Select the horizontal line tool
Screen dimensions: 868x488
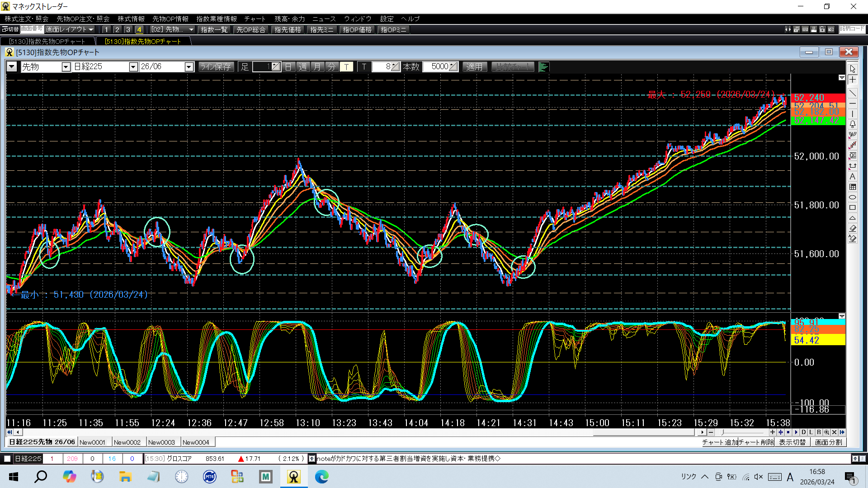853,103
